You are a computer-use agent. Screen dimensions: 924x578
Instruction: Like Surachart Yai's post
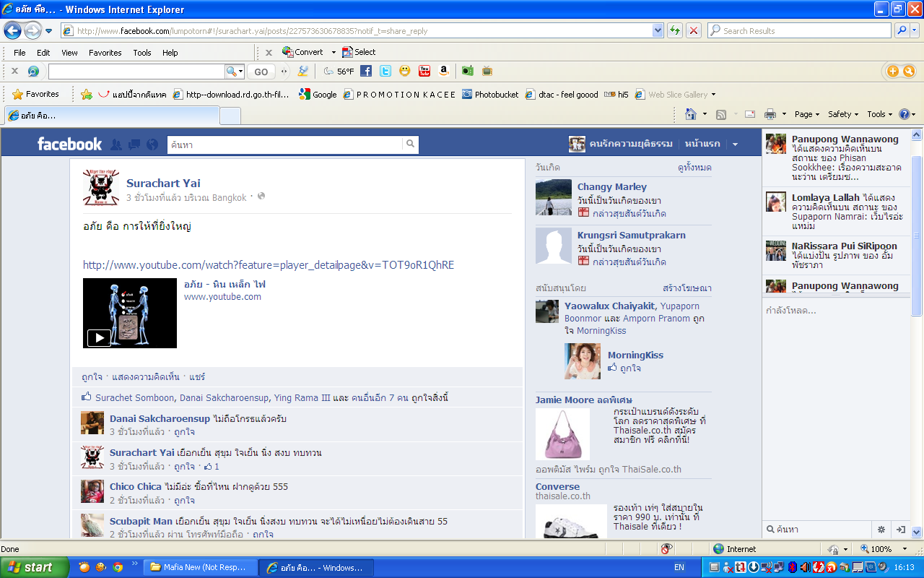tap(91, 376)
